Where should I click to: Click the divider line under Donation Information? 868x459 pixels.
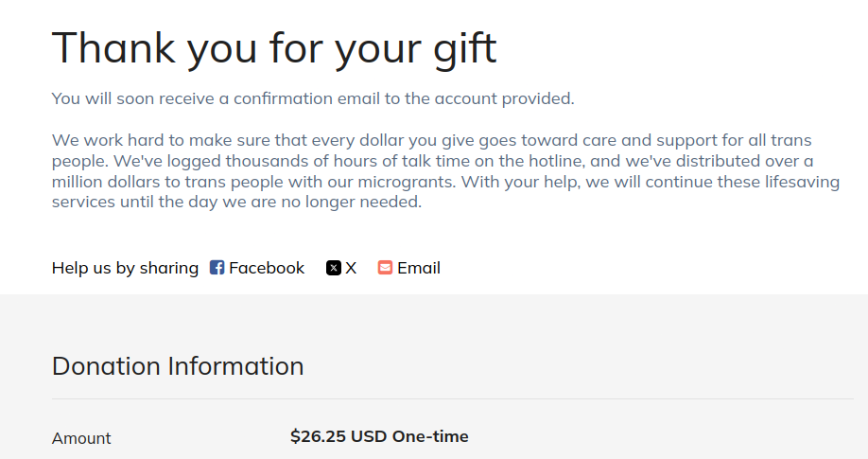click(452, 398)
